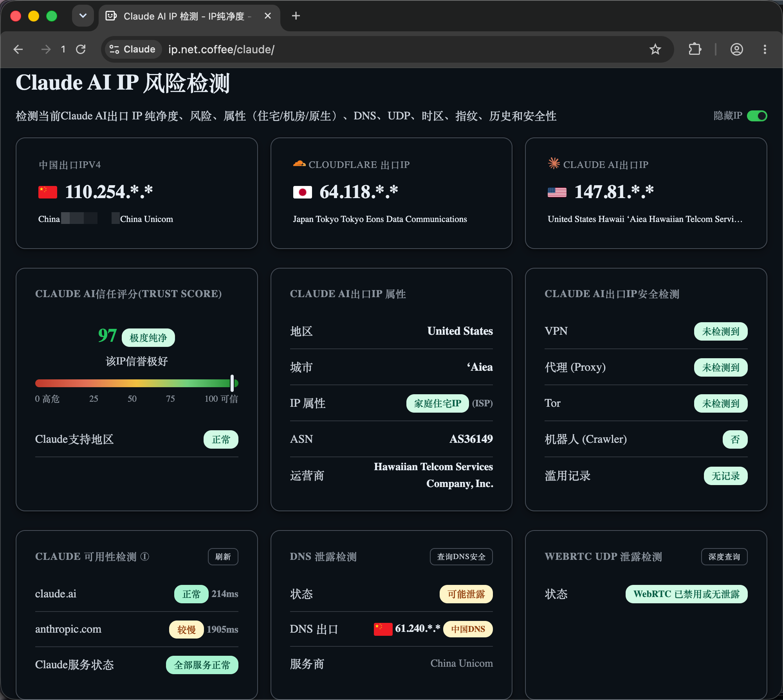This screenshot has width=783, height=700.
Task: Click the 正常 badge for claude.ai
Action: pos(191,594)
